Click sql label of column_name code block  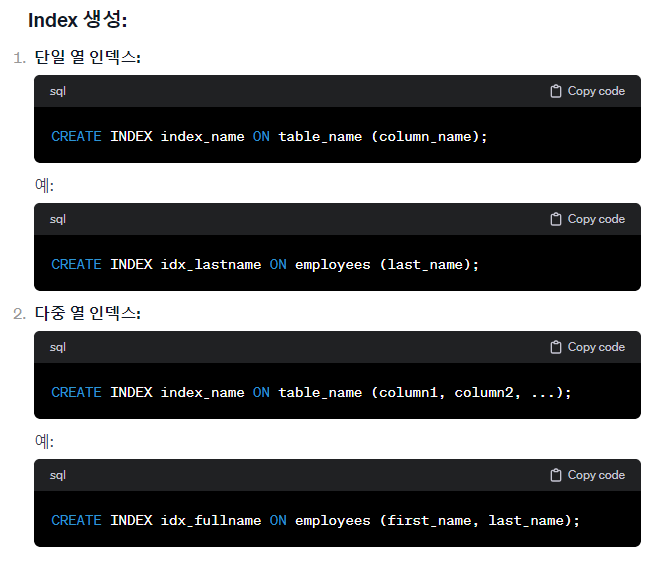click(x=58, y=91)
